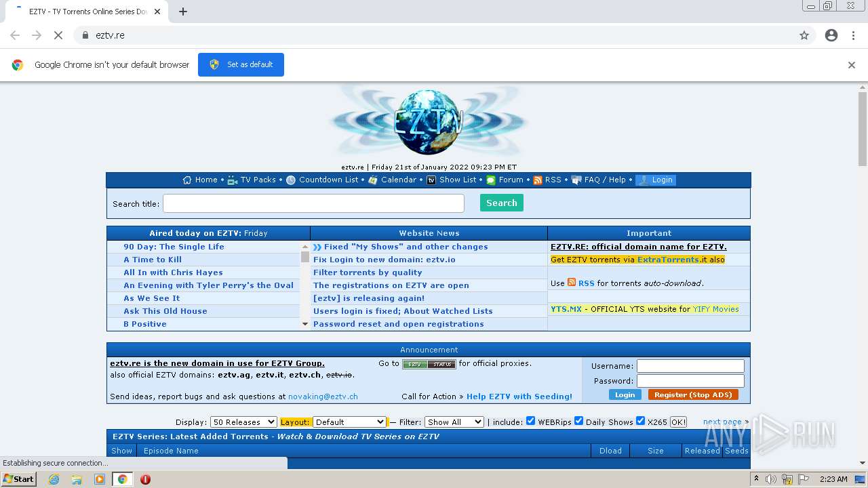Image resolution: width=868 pixels, height=488 pixels.
Task: Click the green Search button
Action: (502, 203)
